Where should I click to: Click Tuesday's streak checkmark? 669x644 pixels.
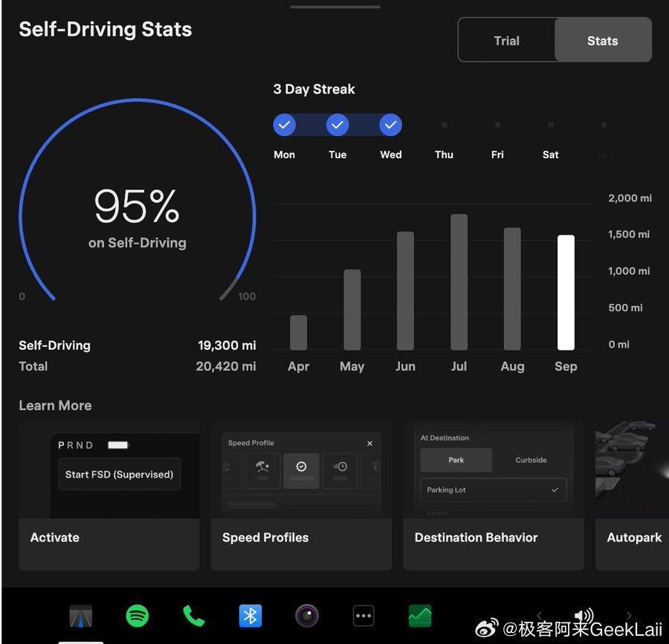click(337, 125)
